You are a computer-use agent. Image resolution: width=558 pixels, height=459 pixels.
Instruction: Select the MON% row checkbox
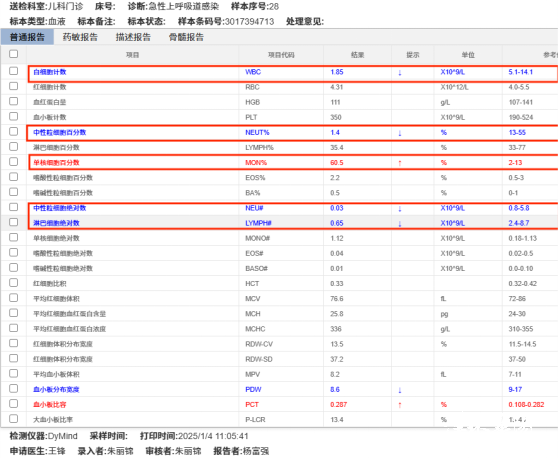click(x=14, y=162)
